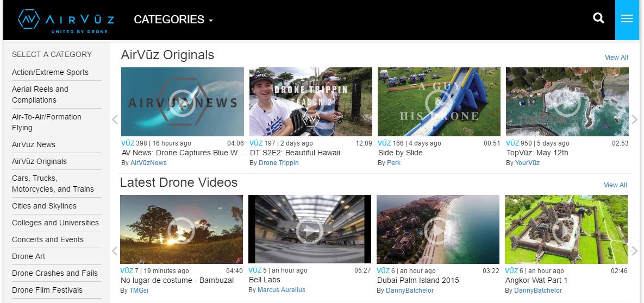
Task: Play the Angkor Wat Part 1 video
Action: [566, 229]
